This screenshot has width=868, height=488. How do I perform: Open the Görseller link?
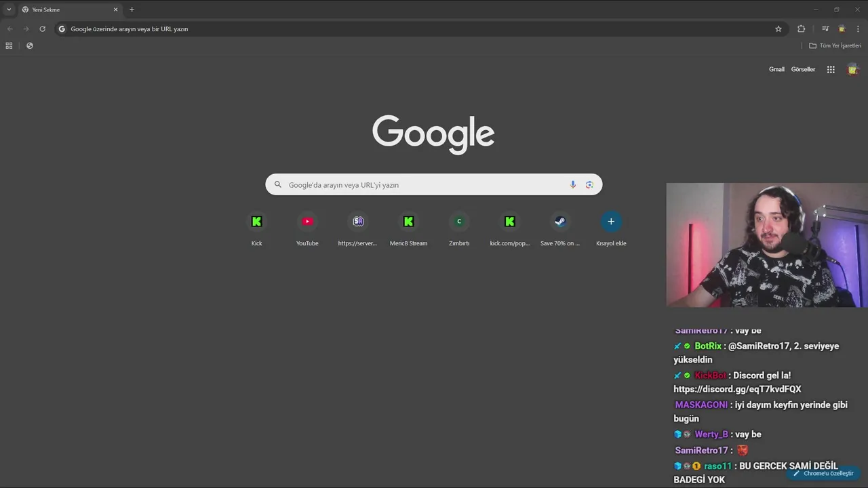(803, 69)
